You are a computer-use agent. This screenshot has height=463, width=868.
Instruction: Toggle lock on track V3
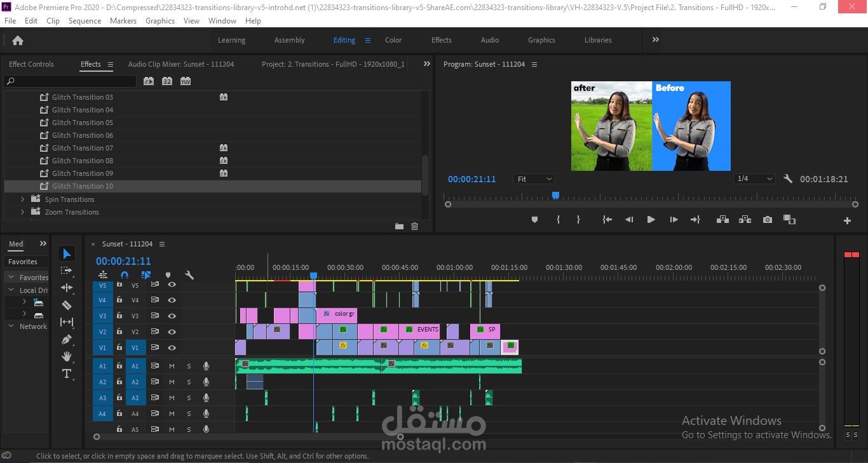click(x=119, y=316)
